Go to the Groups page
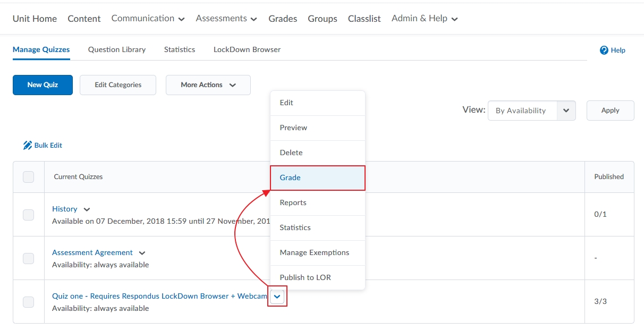The height and width of the screenshot is (330, 644). coord(323,19)
